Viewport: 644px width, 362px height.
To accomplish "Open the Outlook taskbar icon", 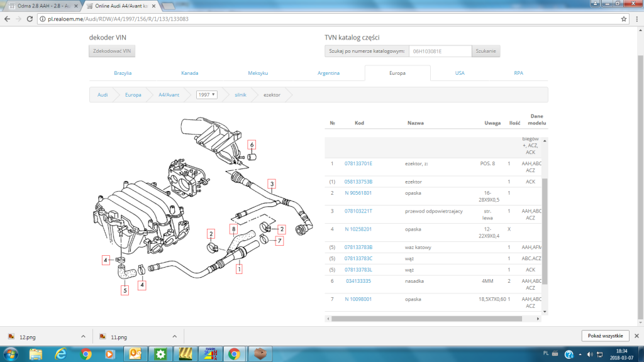I will point(135,354).
